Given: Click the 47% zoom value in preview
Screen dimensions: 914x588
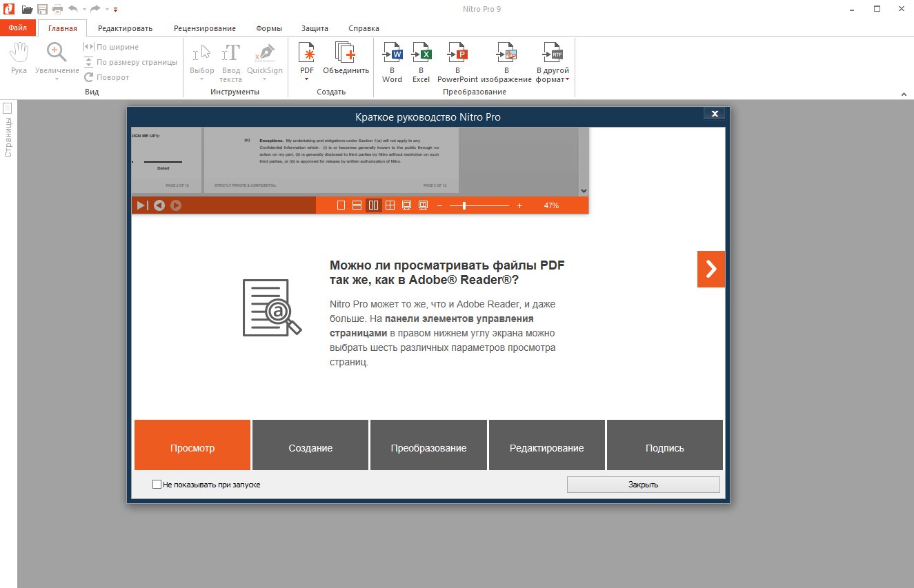Looking at the screenshot, I should click(551, 205).
